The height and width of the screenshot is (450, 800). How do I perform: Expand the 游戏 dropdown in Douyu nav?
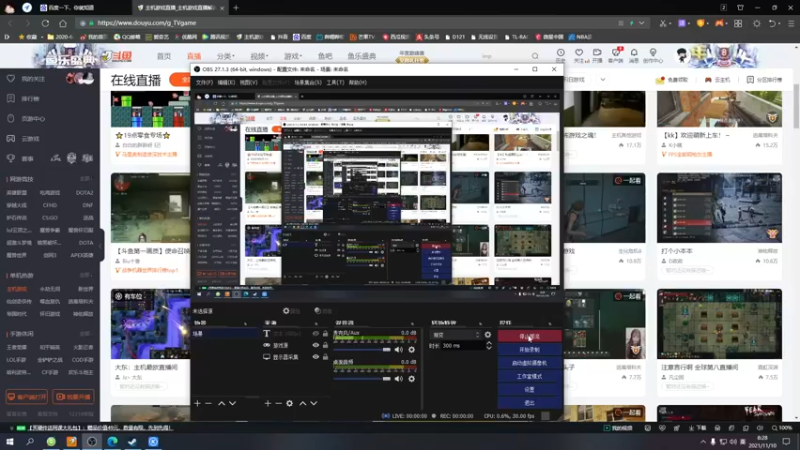(293, 56)
